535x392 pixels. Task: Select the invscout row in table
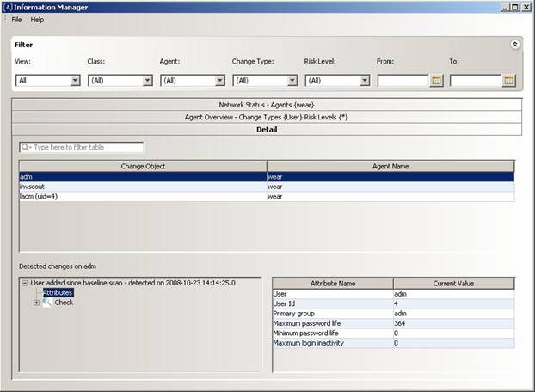[143, 186]
